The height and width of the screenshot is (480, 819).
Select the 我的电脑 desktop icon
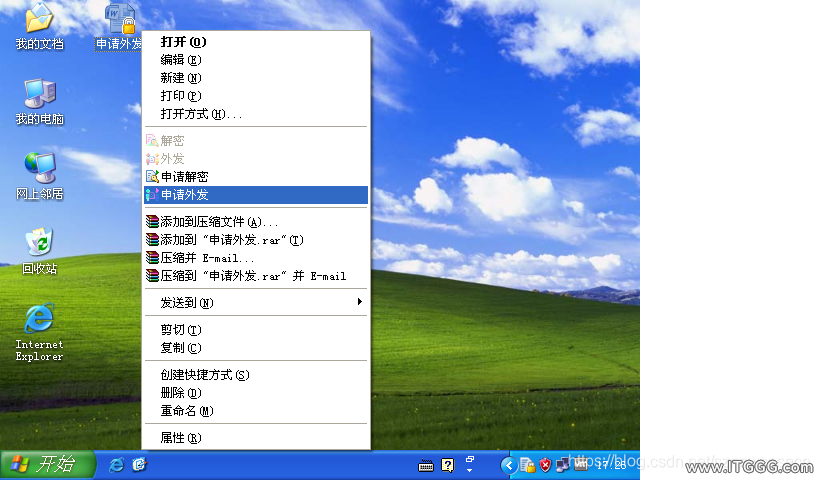pyautogui.click(x=39, y=102)
